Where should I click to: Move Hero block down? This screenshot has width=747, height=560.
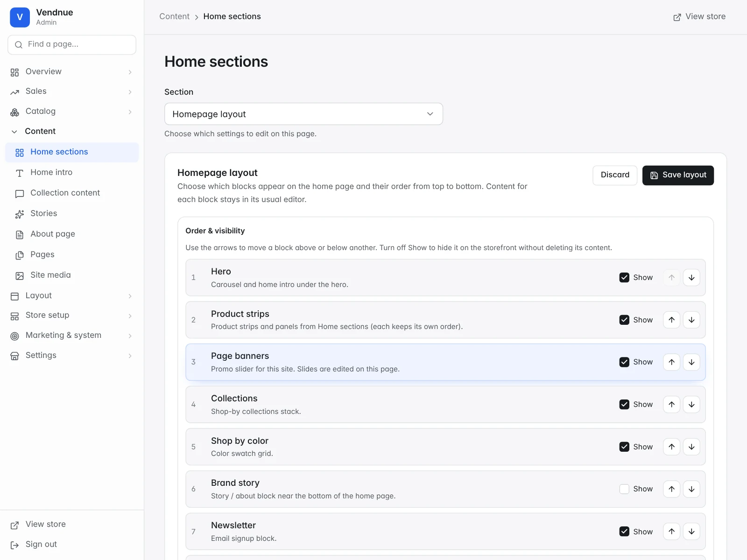pos(691,278)
